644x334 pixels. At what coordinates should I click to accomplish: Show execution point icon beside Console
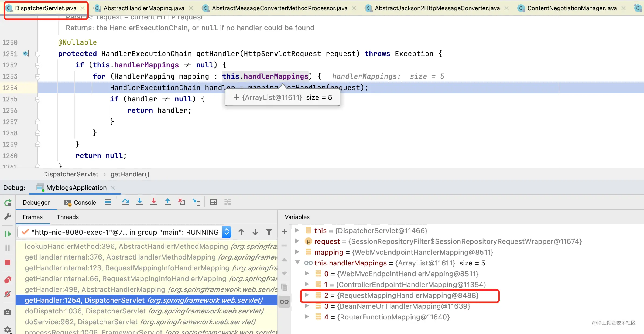(x=108, y=202)
